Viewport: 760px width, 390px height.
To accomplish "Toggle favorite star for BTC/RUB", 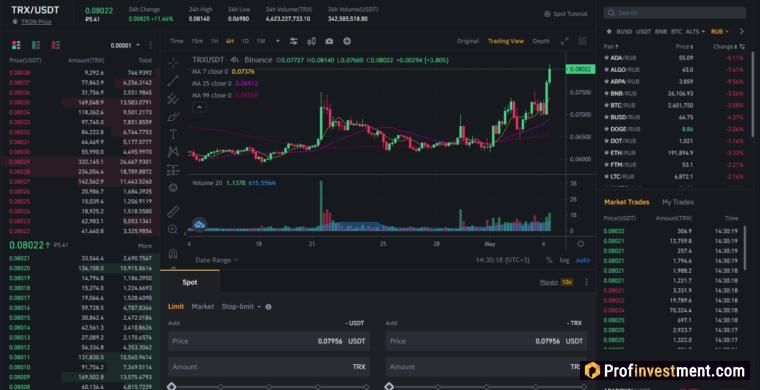I will coord(606,105).
